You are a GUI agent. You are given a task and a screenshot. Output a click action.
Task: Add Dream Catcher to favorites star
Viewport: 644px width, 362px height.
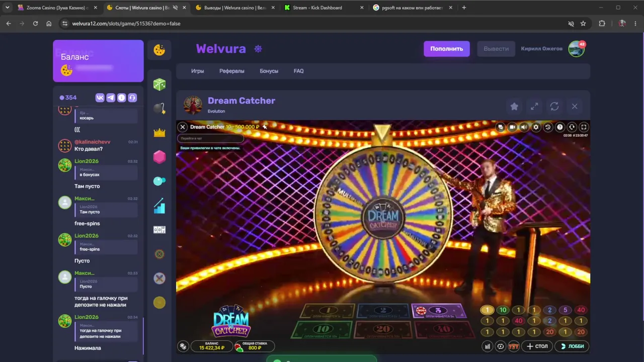pos(514,107)
